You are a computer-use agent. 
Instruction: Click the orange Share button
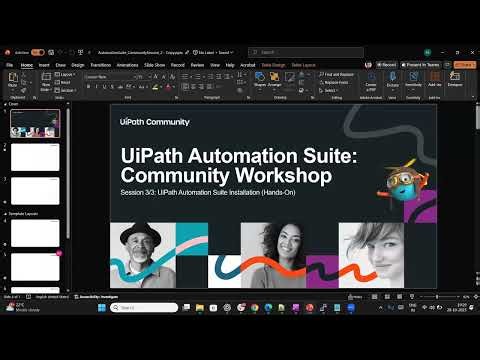coord(465,65)
